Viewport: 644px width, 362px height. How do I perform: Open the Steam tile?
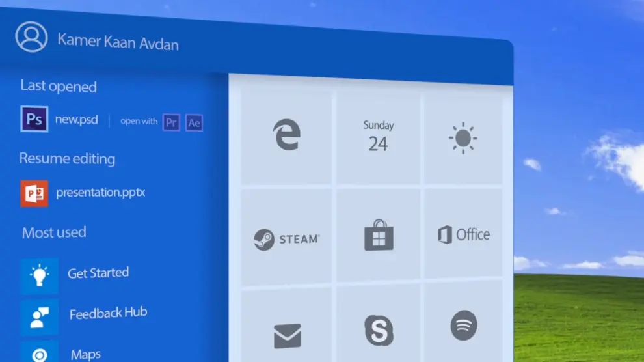click(x=286, y=238)
